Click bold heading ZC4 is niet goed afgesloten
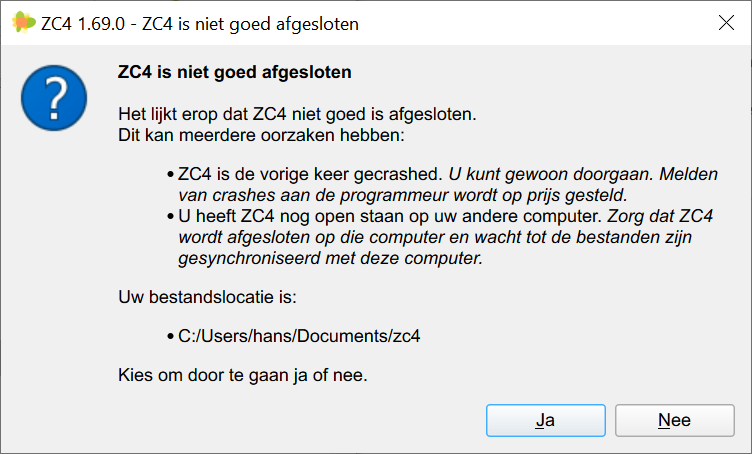The image size is (752, 454). [x=235, y=72]
